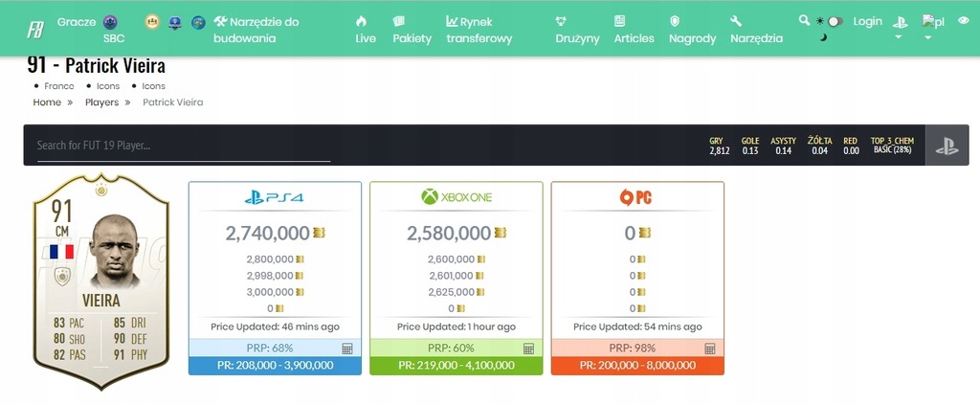980x405 pixels.
Task: Open Rynek transferowy market page
Action: pos(479,30)
